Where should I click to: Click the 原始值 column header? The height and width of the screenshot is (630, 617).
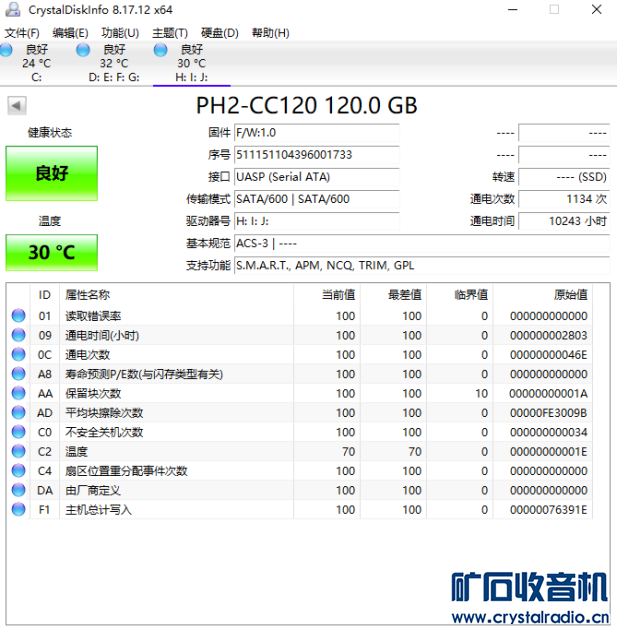click(543, 295)
